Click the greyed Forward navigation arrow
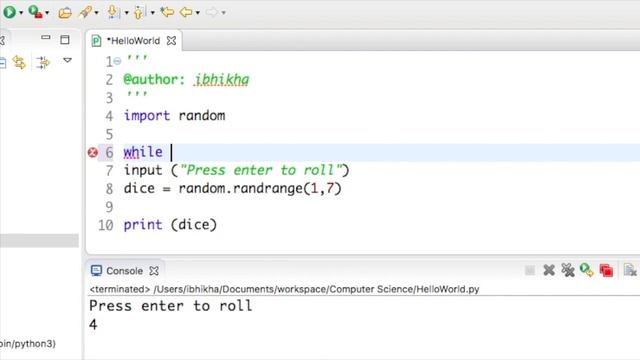The width and height of the screenshot is (640, 360). 211,12
